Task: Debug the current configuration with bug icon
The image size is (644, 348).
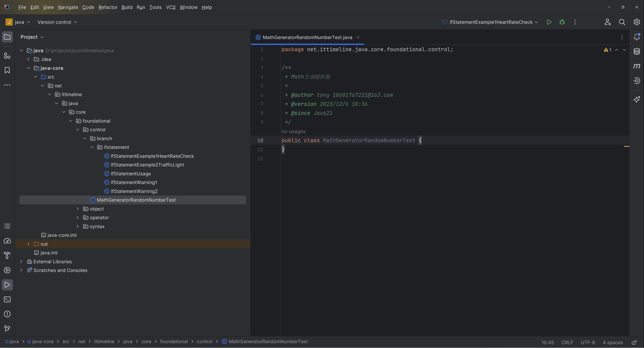Action: (x=562, y=22)
